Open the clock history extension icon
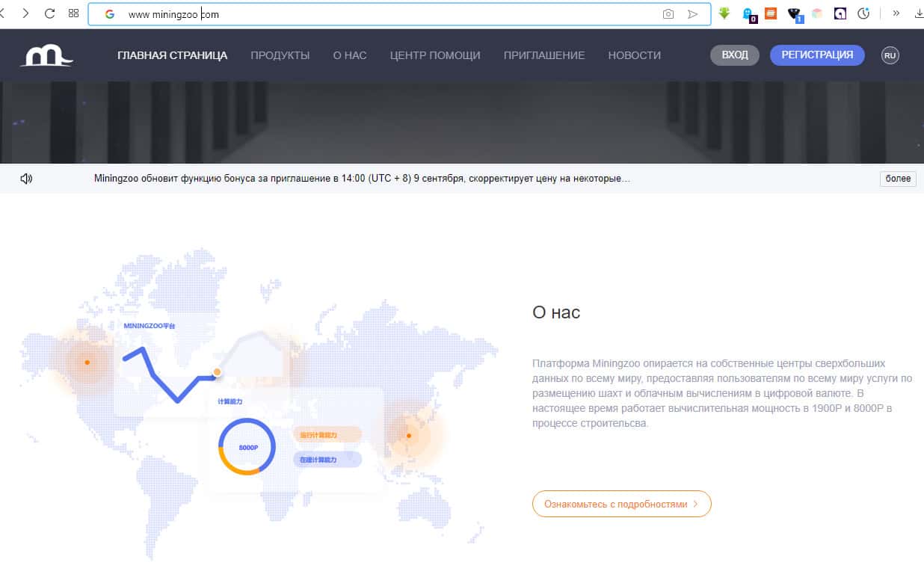 (863, 13)
